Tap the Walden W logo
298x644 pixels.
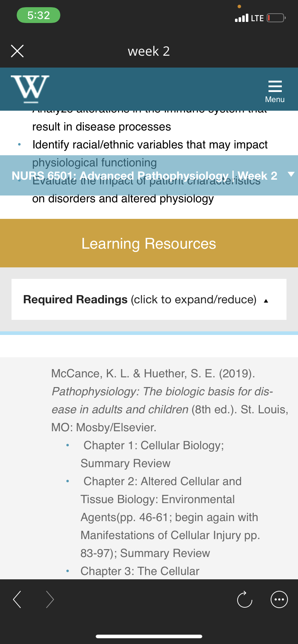click(x=30, y=89)
